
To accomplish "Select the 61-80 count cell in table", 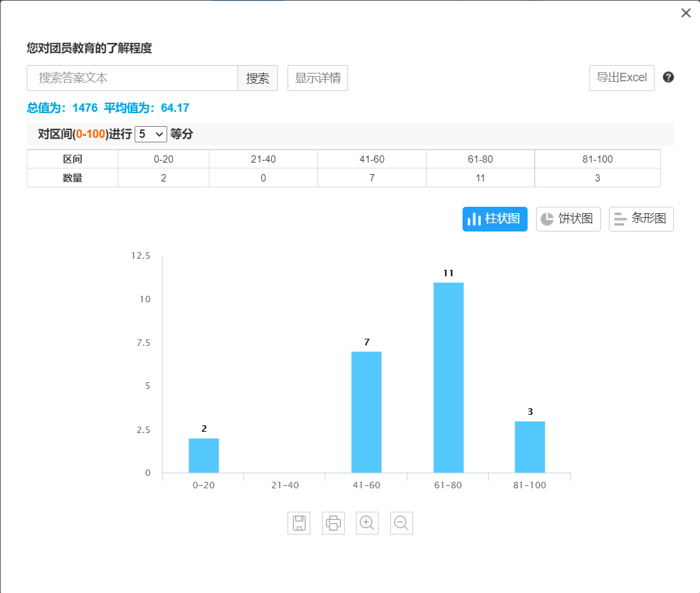I will point(480,178).
